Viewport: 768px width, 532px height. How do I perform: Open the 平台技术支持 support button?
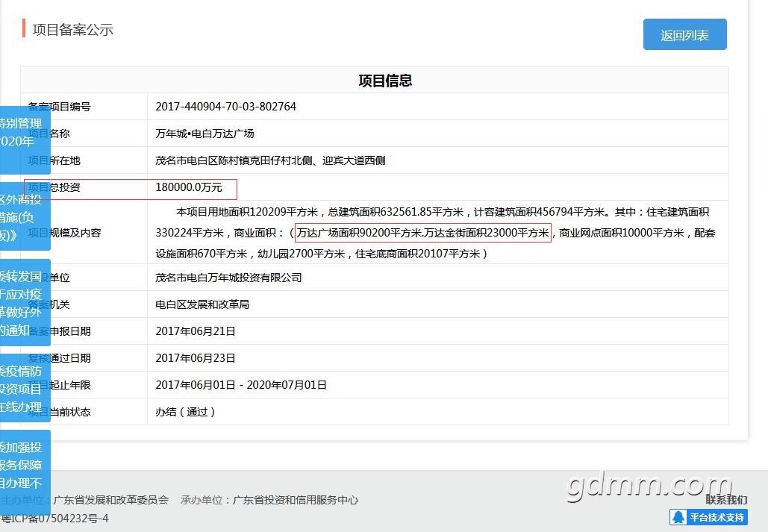click(x=709, y=517)
